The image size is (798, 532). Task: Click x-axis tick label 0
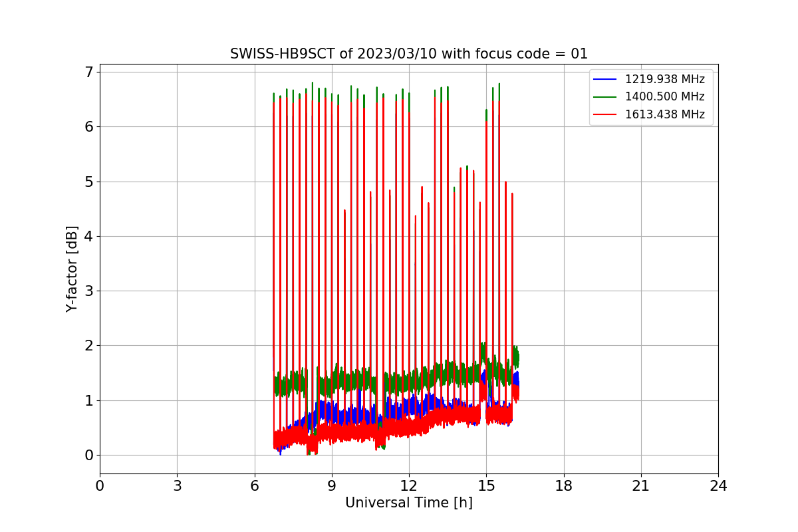[100, 485]
